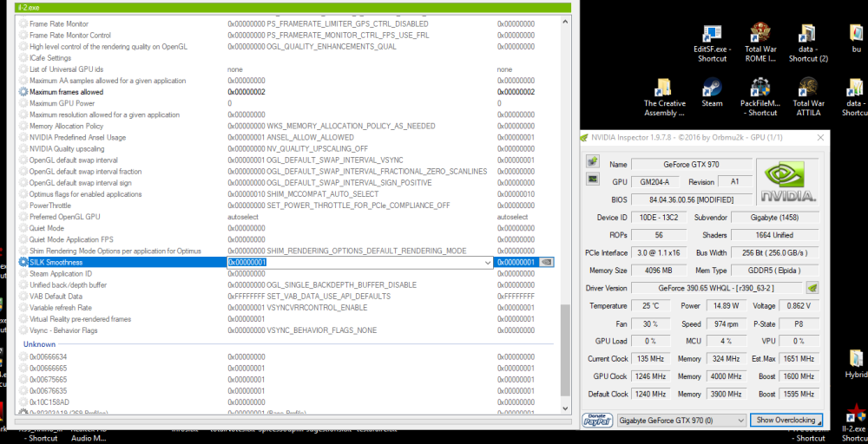Click the gear icon beside ICafe Settings
This screenshot has width=868, height=444.
click(23, 58)
